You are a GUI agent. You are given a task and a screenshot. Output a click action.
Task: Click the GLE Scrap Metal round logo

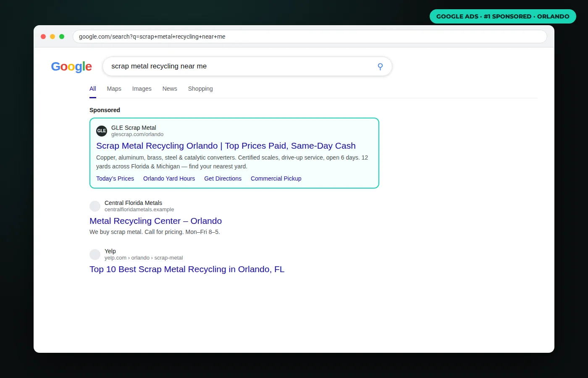click(102, 131)
